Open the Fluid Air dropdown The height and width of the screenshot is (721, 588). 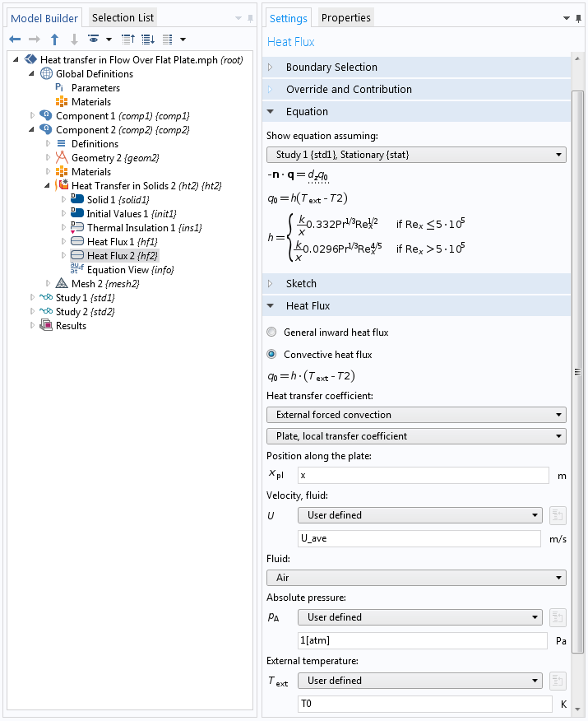pyautogui.click(x=416, y=578)
